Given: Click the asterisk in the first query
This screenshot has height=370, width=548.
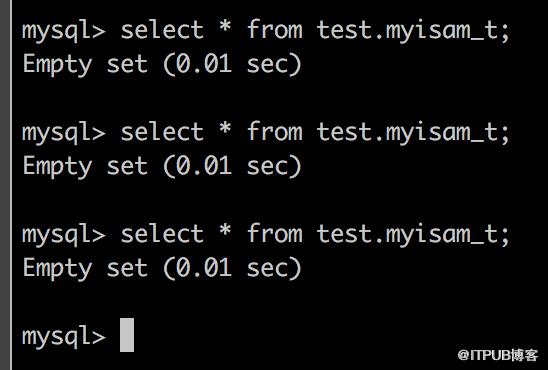Looking at the screenshot, I should [x=225, y=27].
